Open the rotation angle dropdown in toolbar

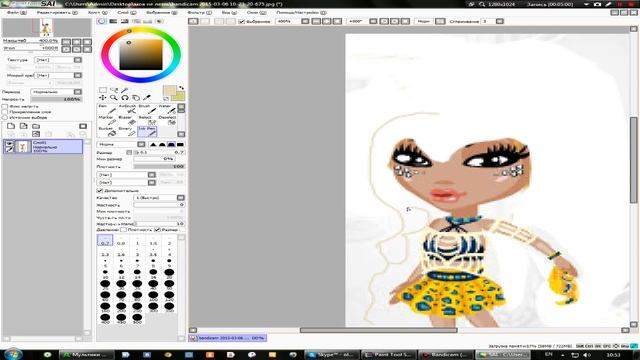coord(373,21)
